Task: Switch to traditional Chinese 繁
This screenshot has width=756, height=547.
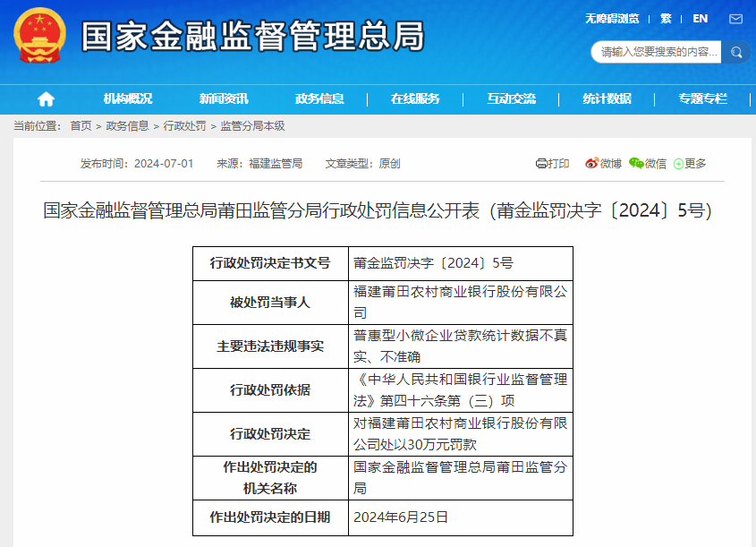Action: pyautogui.click(x=666, y=19)
